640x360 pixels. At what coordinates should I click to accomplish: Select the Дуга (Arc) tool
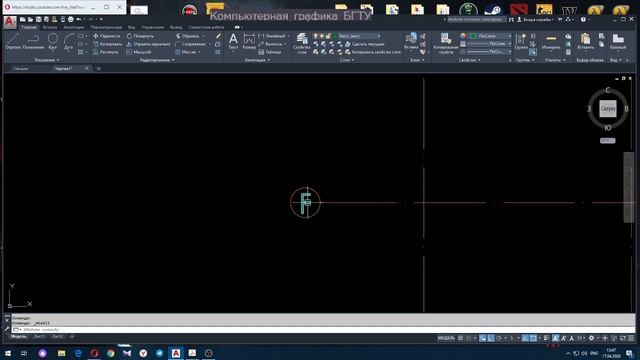pyautogui.click(x=69, y=42)
